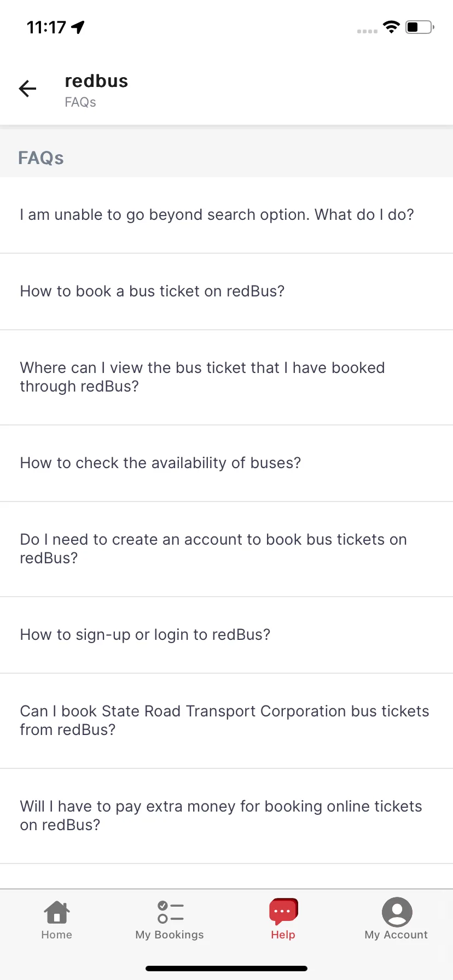453x980 pixels.
Task: Open State Road Transport Corporation tickets question
Action: 226,721
